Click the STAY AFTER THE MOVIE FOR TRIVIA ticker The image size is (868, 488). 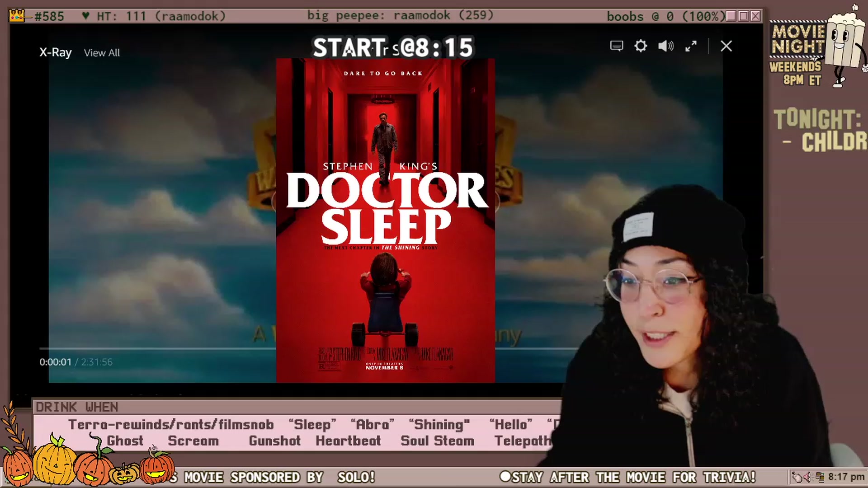click(x=628, y=477)
